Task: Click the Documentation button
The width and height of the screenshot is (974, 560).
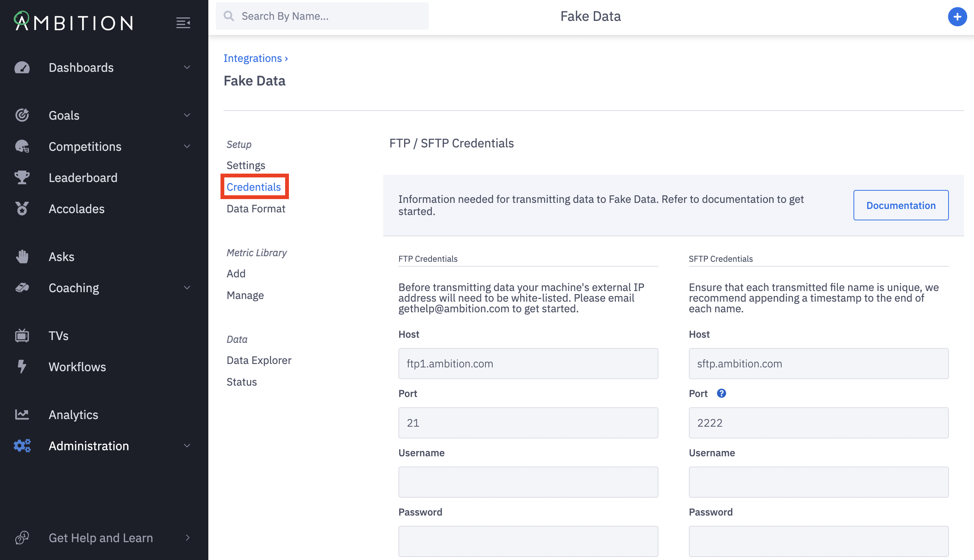Action: click(x=901, y=206)
